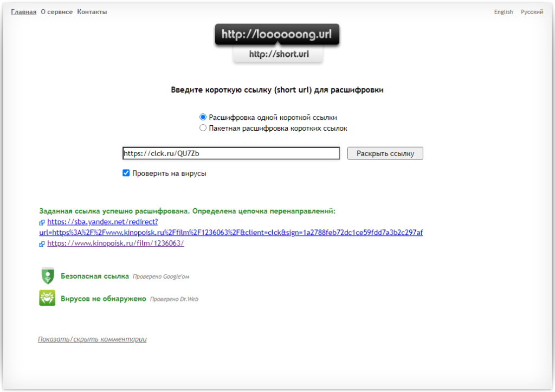Click the Введите короткую ссылку heading
Screen dimensions: 555x392
(277, 90)
